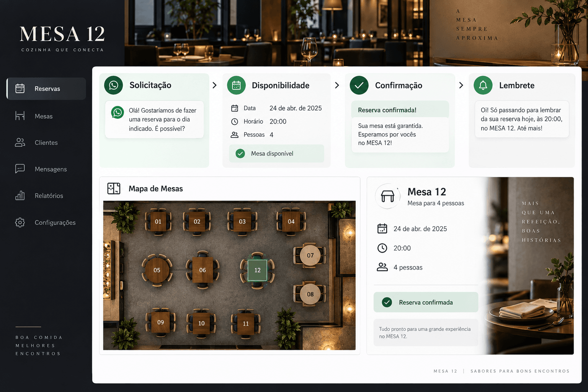The width and height of the screenshot is (588, 392).
Task: Click the "Tudo pronto para uma grande experiência" note
Action: coord(426,332)
